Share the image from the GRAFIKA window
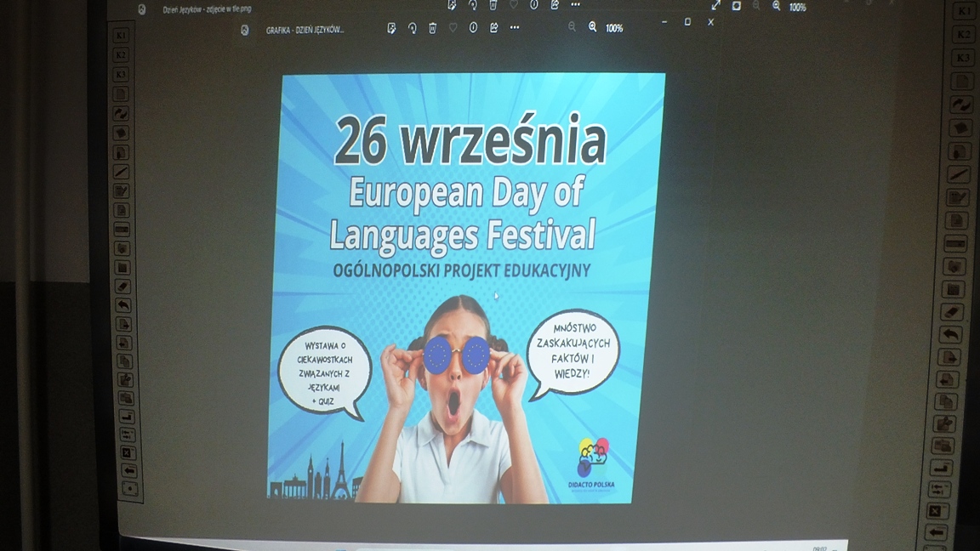 pos(493,28)
